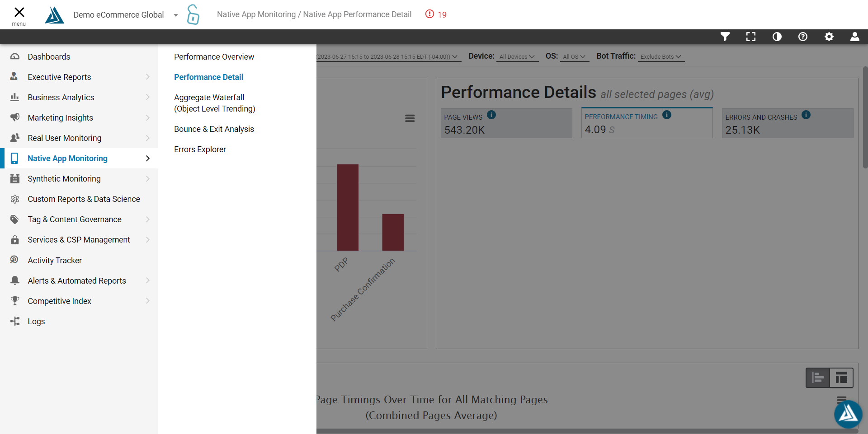This screenshot has height=434, width=868.
Task: Toggle the contrast theme icon
Action: pos(777,37)
